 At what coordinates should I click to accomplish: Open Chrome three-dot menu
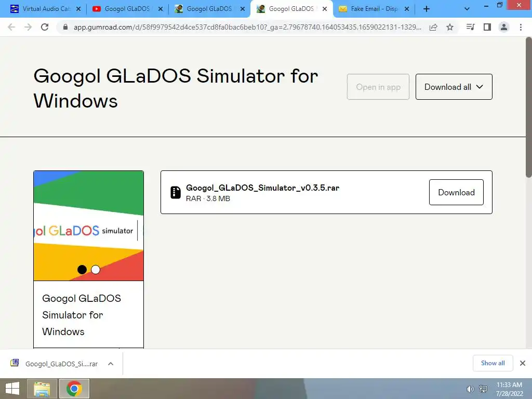click(521, 27)
